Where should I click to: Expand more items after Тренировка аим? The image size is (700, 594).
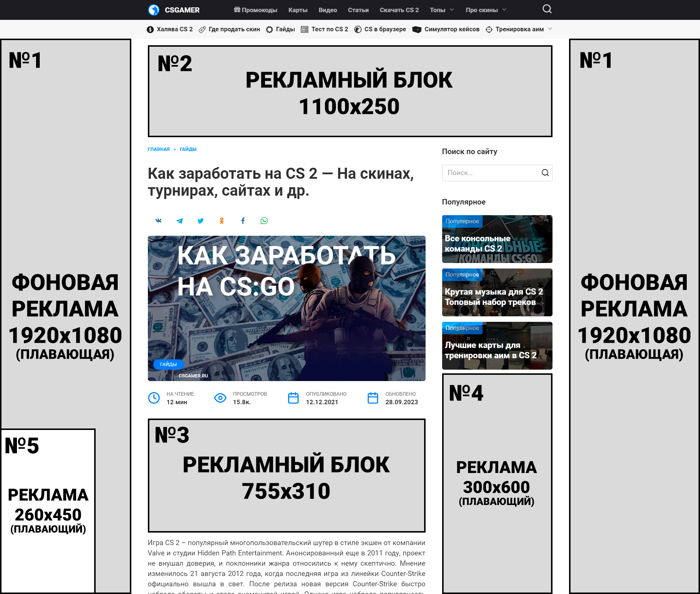550,29
